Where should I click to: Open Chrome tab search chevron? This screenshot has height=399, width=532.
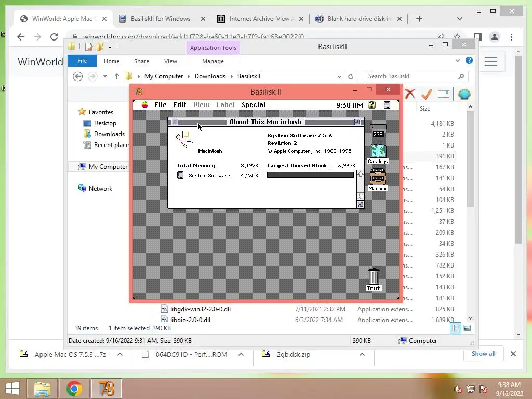(459, 19)
